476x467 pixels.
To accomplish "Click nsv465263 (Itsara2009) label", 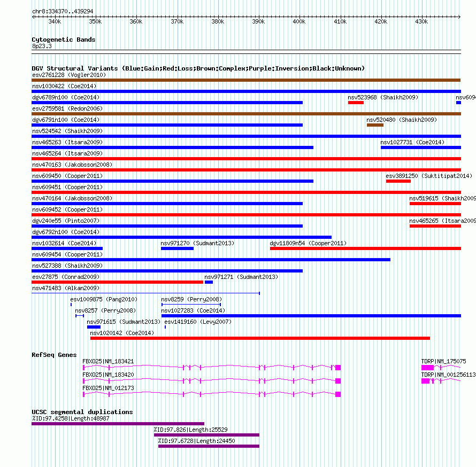I will coord(67,142).
